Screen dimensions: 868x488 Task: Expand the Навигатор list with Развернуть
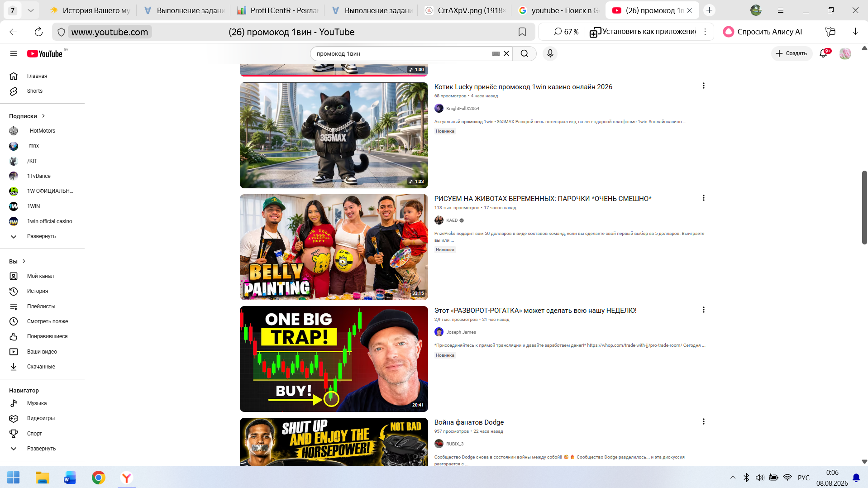[x=42, y=449]
